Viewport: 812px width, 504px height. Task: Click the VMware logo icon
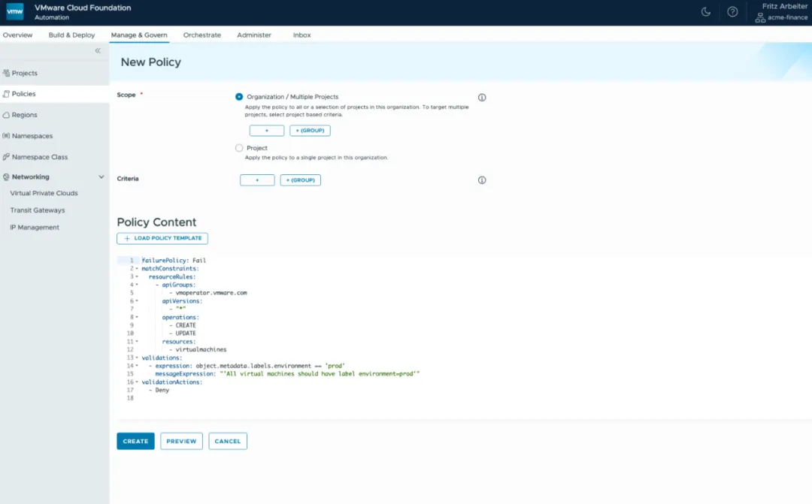15,12
